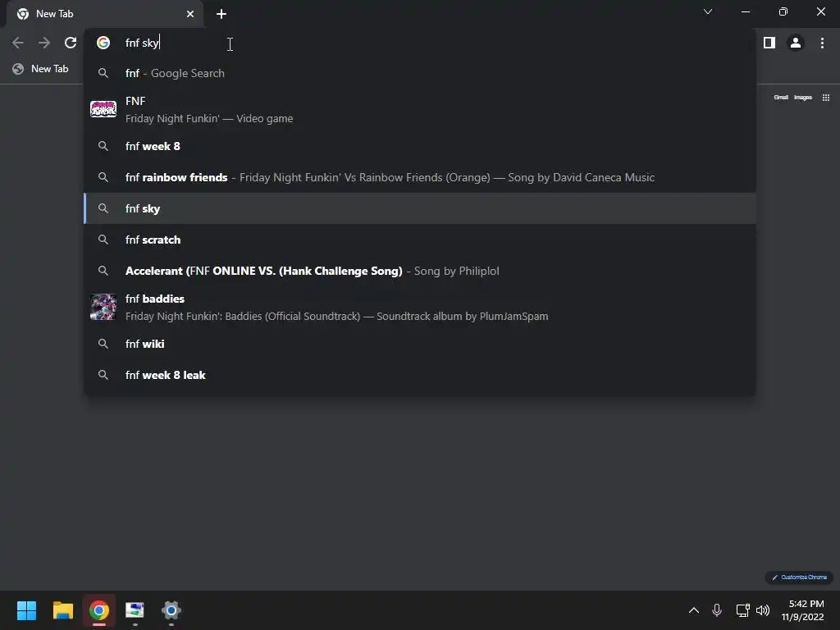Select the New Tab browser tab

tap(105, 14)
